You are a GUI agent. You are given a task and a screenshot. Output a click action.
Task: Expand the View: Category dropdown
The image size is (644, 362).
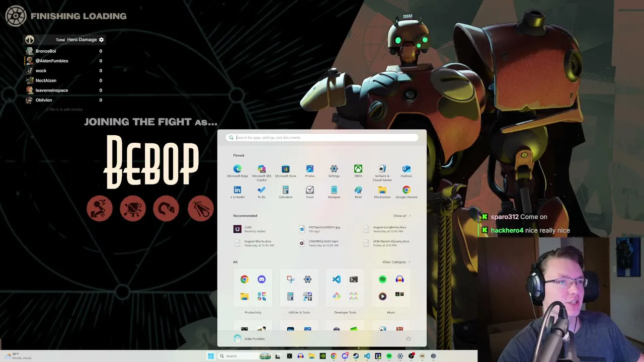396,262
